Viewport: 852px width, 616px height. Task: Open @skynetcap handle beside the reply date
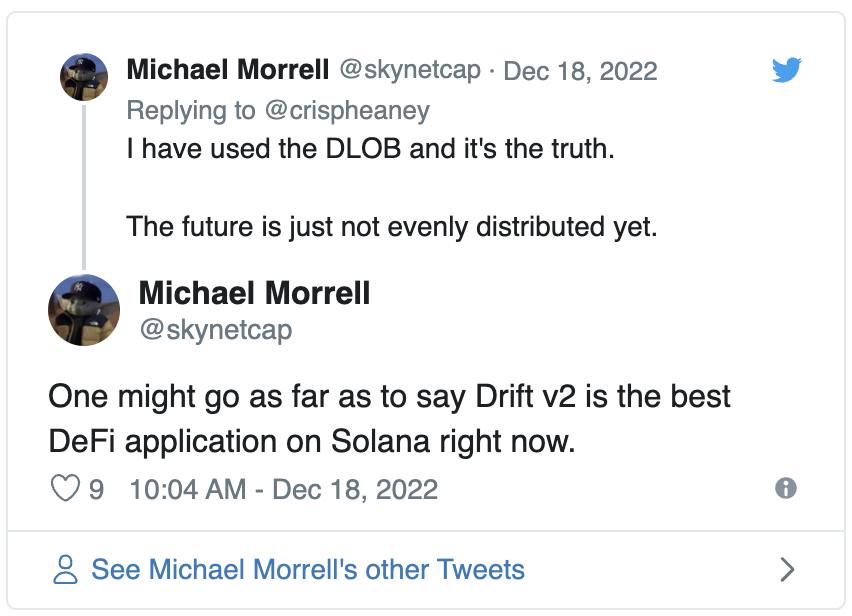[x=410, y=71]
